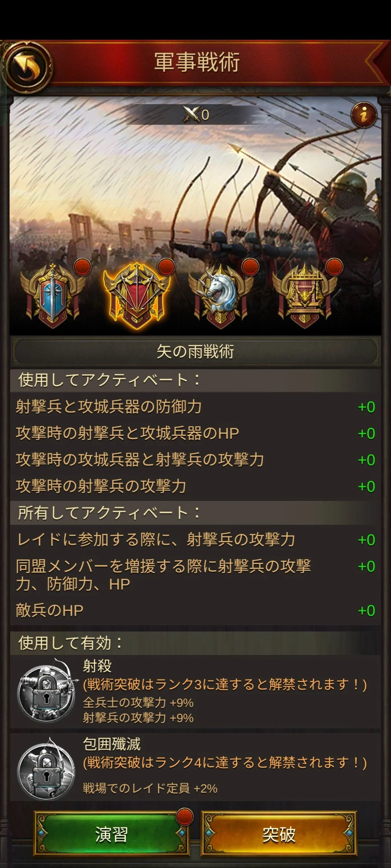Select the 攻撃時の射撃兵の攻撃力 stat row

click(195, 486)
